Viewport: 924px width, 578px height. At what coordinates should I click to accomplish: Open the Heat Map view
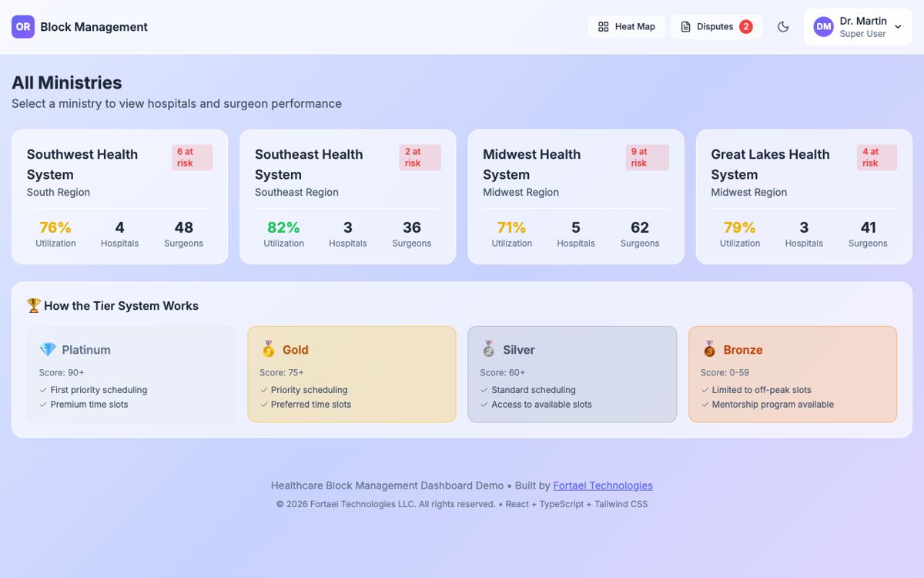click(626, 27)
